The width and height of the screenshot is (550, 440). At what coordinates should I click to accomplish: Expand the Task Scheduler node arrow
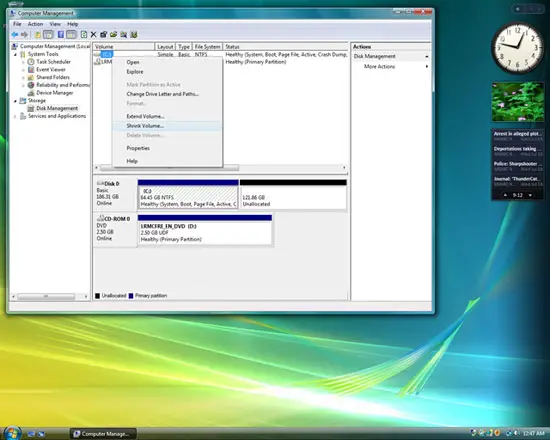pos(23,62)
